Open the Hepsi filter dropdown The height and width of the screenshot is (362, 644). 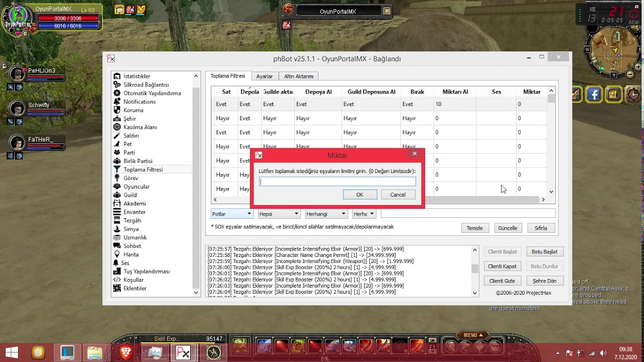coord(279,214)
